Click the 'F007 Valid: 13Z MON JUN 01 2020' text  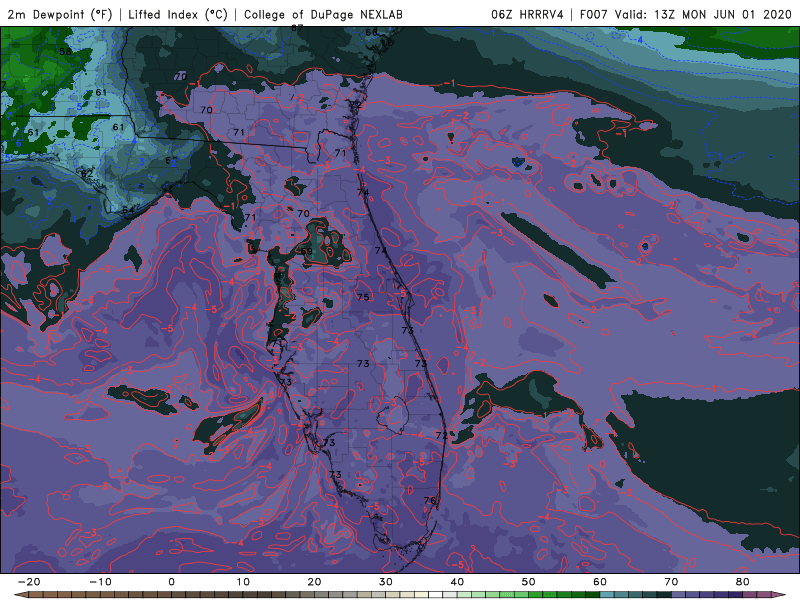685,14
